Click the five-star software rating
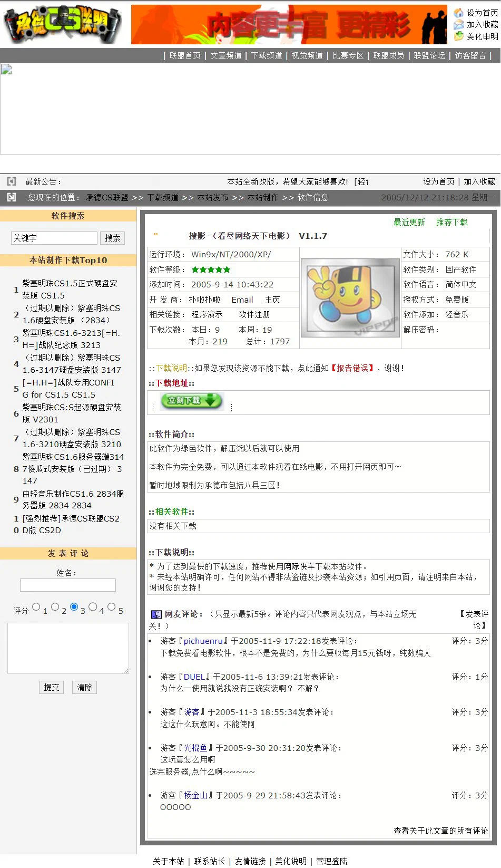The width and height of the screenshot is (501, 868). [211, 269]
